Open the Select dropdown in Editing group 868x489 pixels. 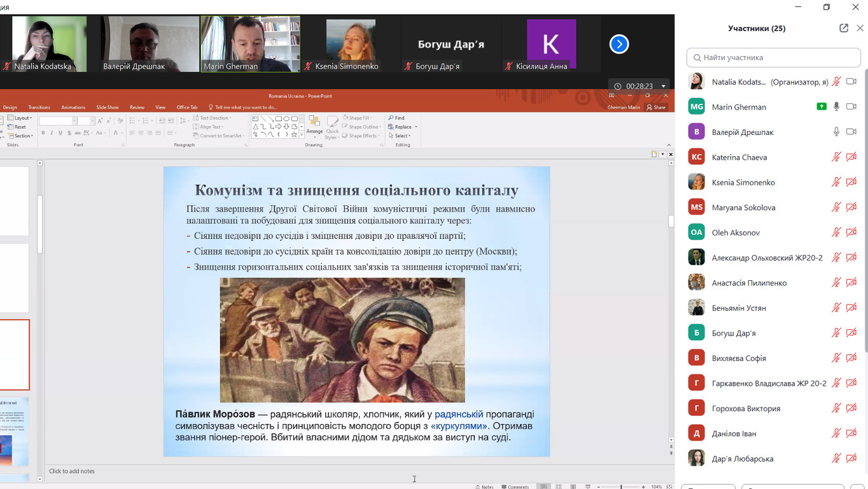point(400,136)
